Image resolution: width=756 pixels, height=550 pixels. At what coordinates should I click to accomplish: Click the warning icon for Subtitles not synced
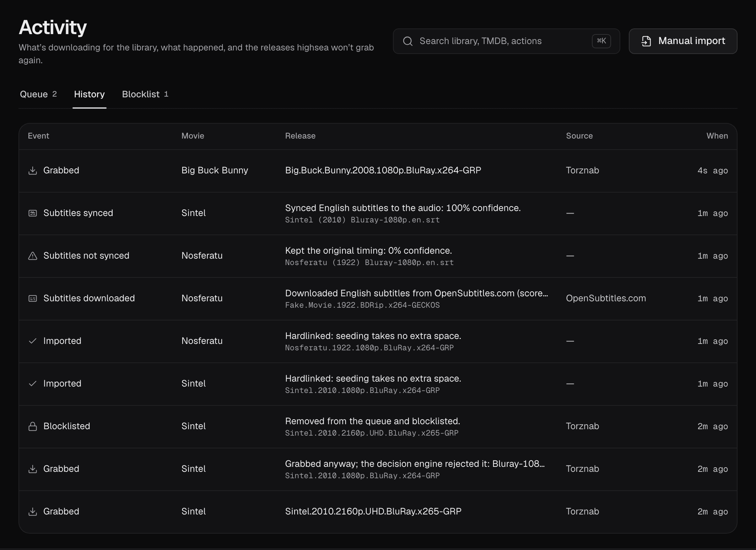33,256
